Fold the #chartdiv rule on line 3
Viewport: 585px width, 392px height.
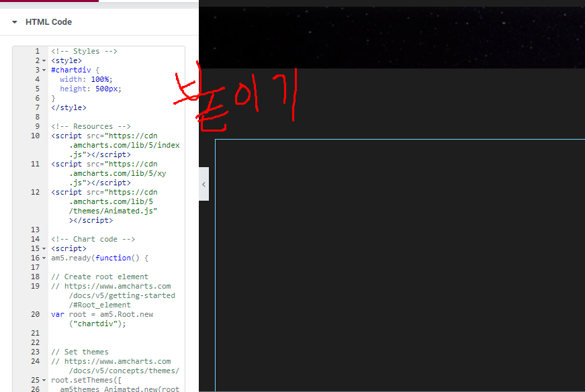point(44,70)
